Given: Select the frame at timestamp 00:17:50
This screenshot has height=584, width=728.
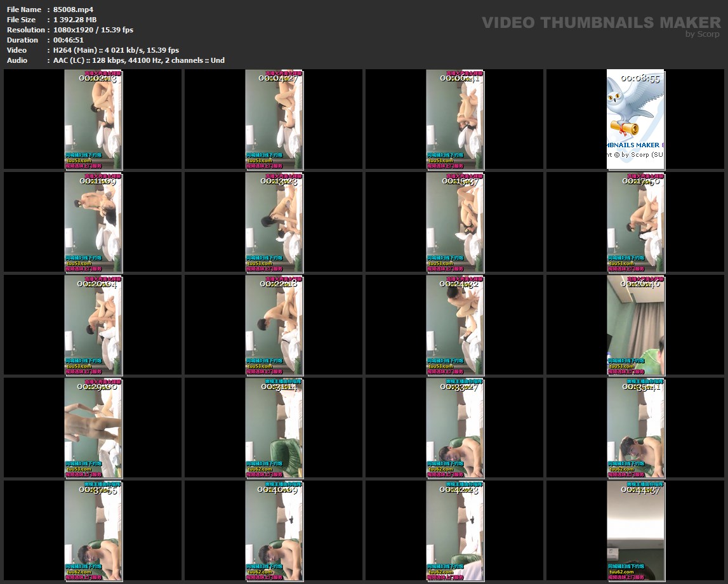Looking at the screenshot, I should coord(635,222).
